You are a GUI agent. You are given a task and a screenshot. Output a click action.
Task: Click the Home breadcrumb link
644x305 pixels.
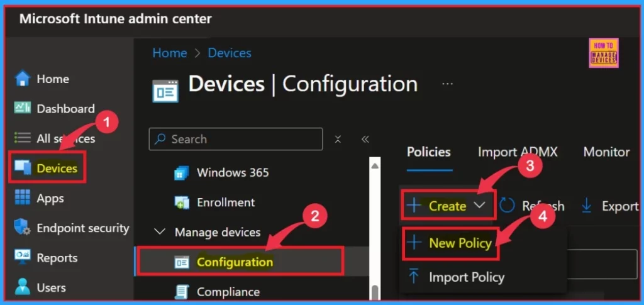click(x=170, y=53)
